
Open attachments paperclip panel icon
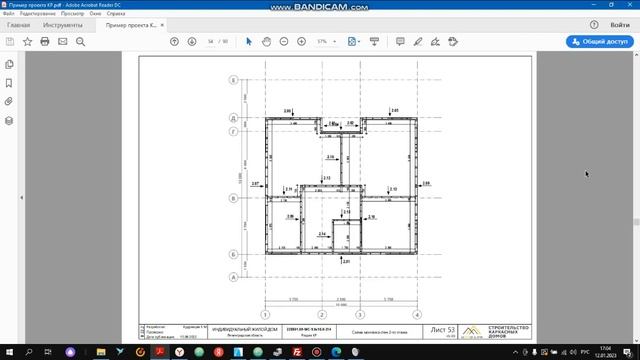(9, 102)
